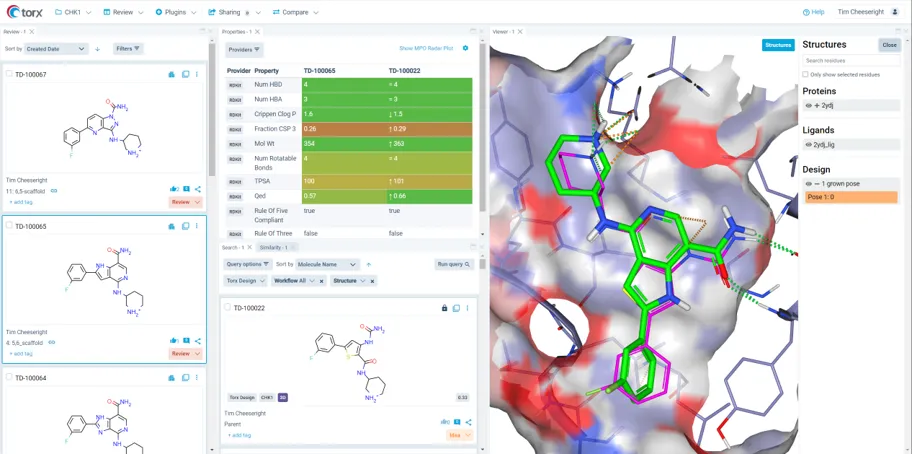Select TD-100064 checkbox
The image size is (912, 454).
[x=9, y=377]
